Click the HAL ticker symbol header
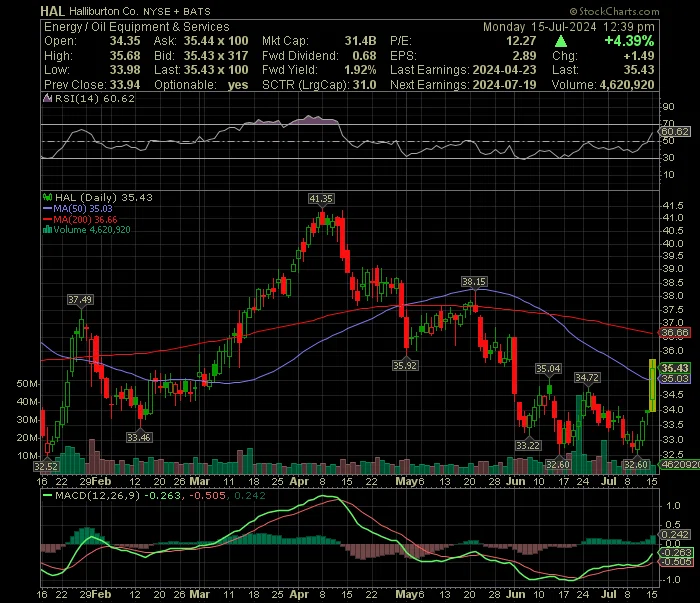700x603 pixels. [52, 11]
